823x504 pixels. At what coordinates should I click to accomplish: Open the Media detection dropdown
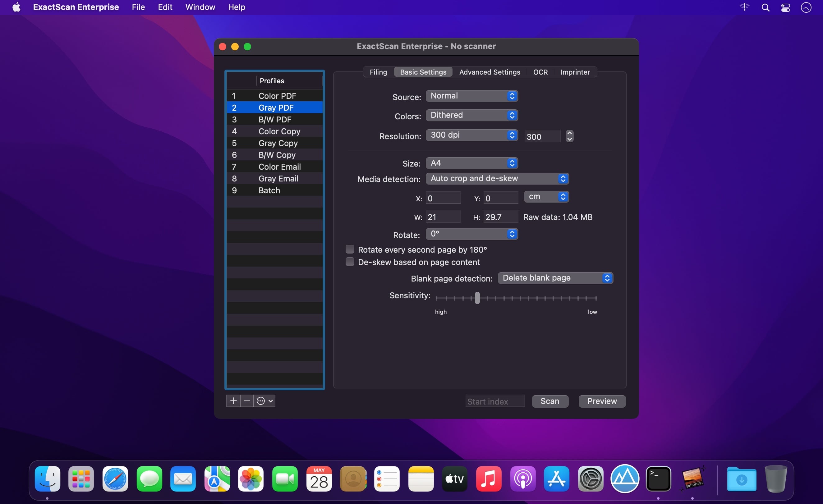point(497,179)
